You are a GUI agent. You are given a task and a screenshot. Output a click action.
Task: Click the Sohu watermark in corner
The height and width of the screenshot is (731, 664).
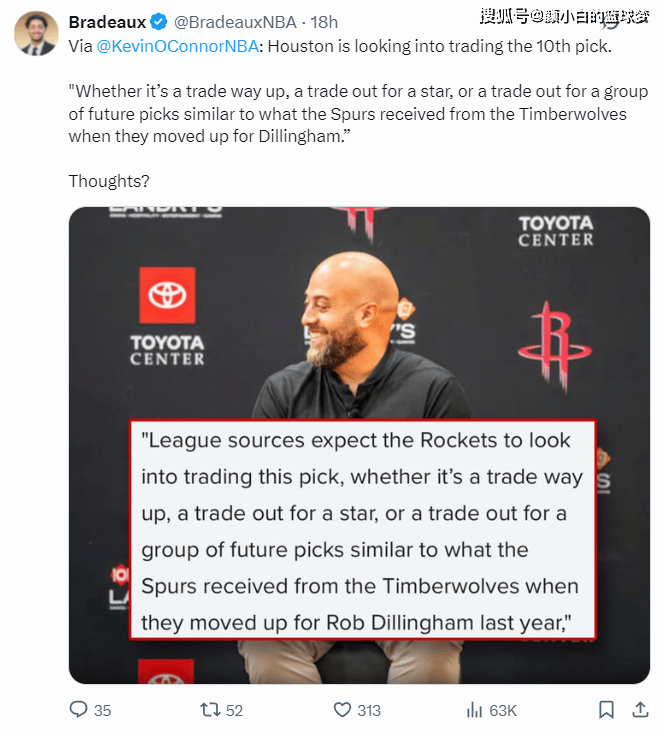point(565,17)
